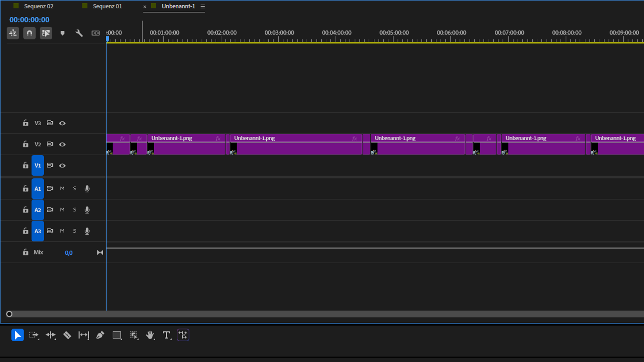Click ruler at 00:05:00:00
The image size is (644, 362).
point(394,33)
